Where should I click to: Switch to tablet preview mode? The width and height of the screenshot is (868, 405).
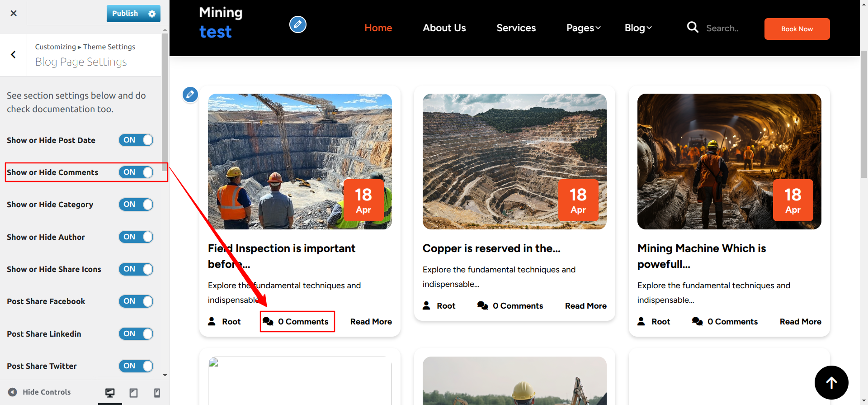tap(133, 393)
